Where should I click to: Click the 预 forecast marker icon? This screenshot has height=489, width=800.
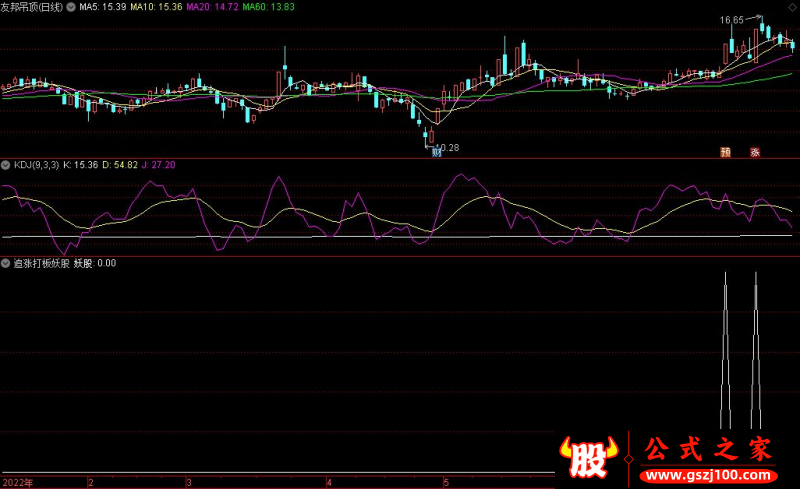pos(726,152)
